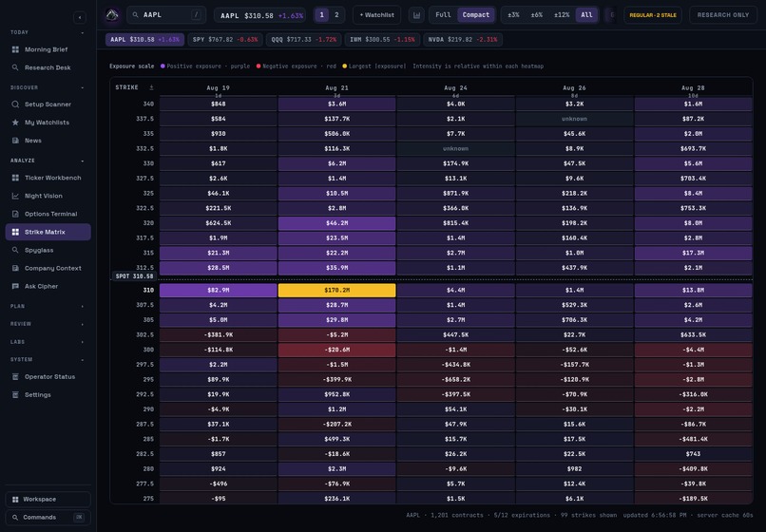
Task: Collapse the sidebar with the arrow button
Action: 80,18
